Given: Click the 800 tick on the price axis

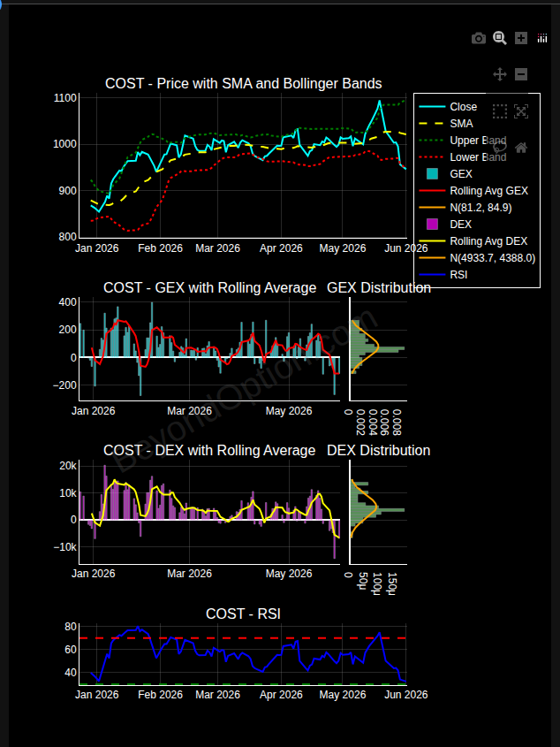Looking at the screenshot, I should [68, 237].
